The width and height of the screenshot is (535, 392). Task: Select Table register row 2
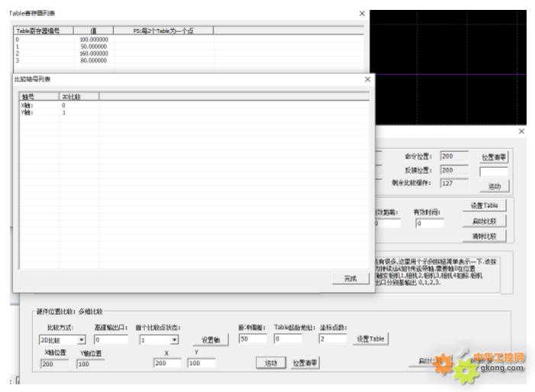tap(189, 53)
